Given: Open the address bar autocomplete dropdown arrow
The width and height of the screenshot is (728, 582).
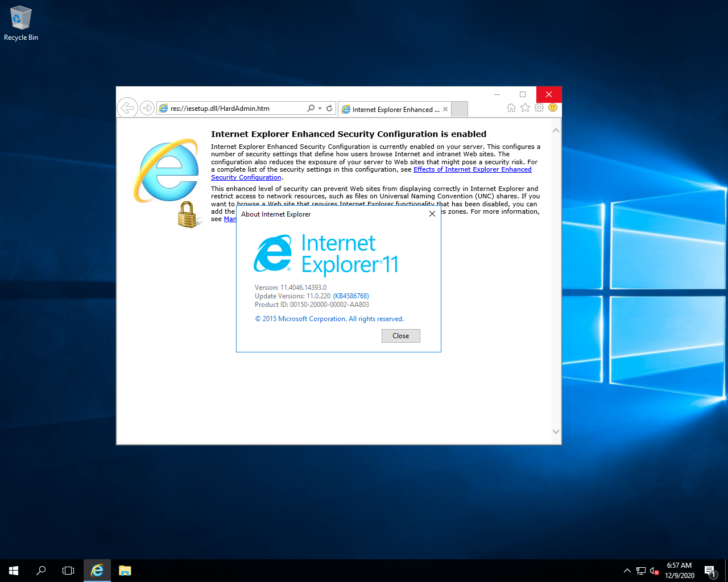Looking at the screenshot, I should click(x=320, y=108).
